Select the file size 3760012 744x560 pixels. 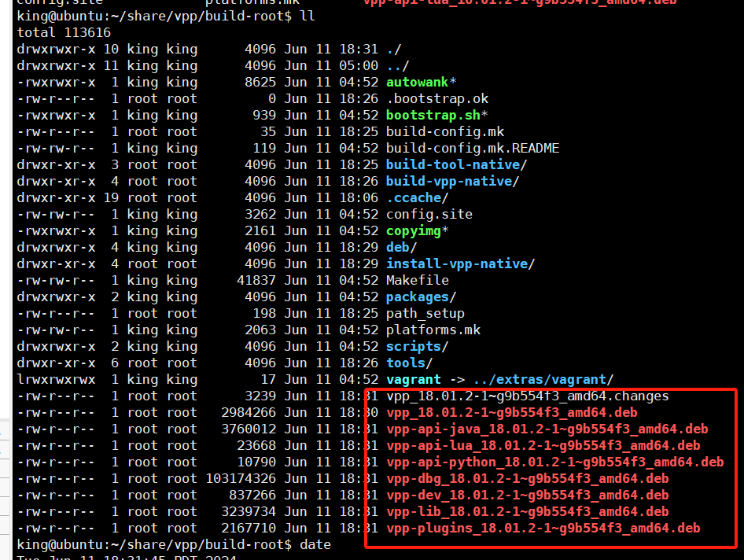[x=249, y=429]
